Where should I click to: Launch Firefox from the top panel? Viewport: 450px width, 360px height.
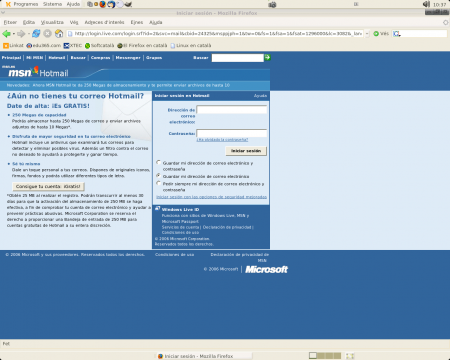tap(103, 4)
